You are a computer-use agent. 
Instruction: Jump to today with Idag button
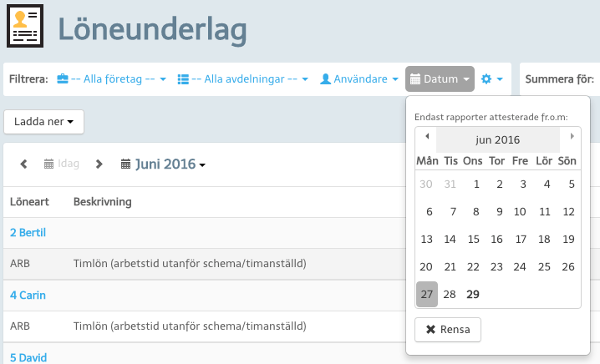pos(62,164)
